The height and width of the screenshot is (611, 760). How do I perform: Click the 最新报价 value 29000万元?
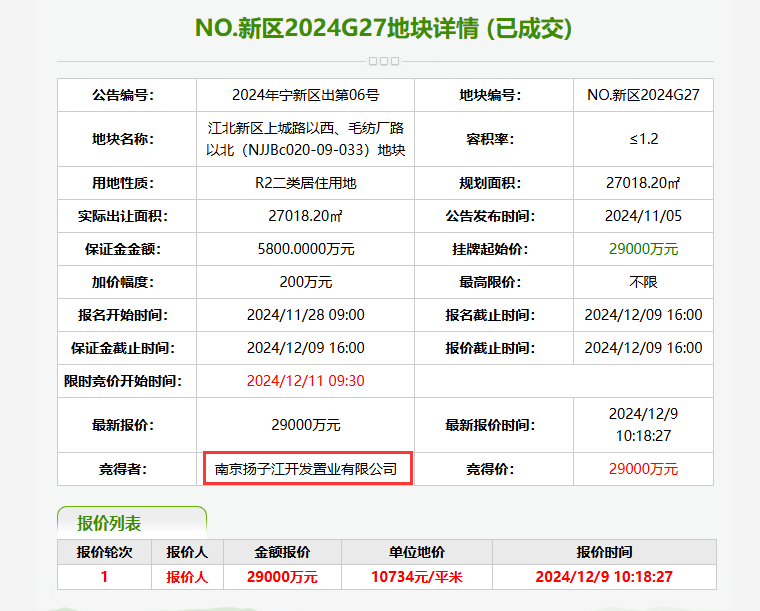tap(305, 425)
